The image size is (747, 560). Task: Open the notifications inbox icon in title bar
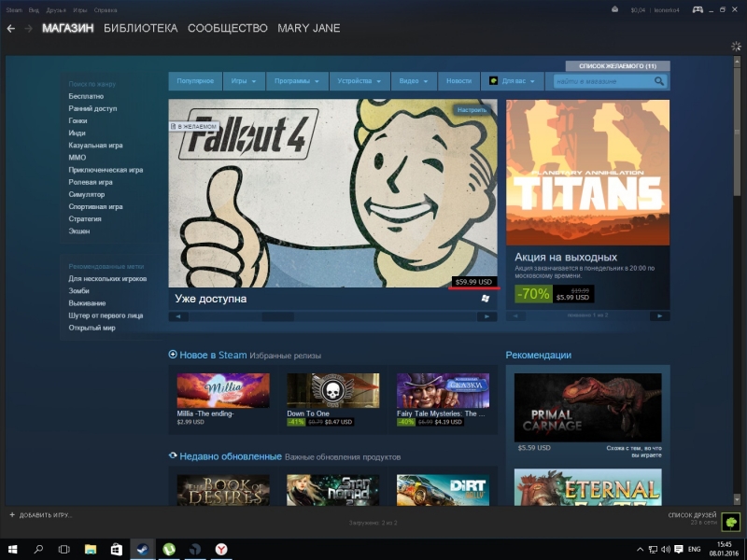pyautogui.click(x=615, y=9)
